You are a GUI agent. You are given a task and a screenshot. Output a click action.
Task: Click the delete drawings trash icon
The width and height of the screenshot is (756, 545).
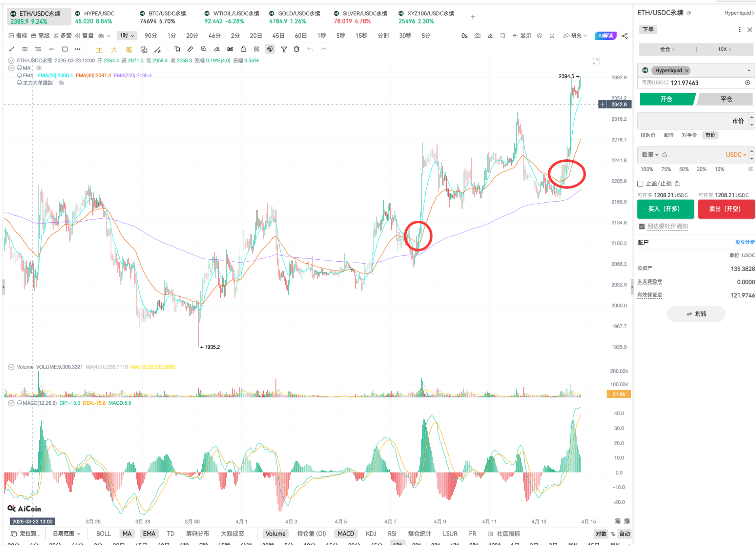(297, 49)
